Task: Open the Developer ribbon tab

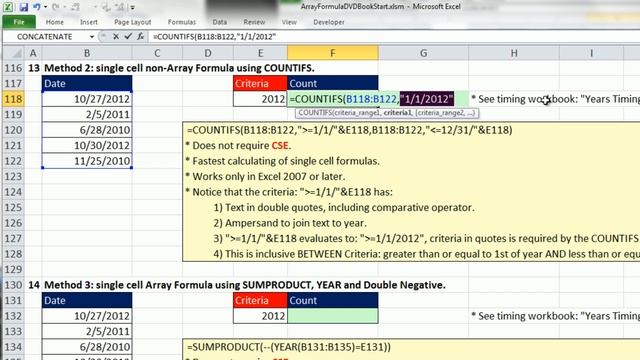Action: point(329,22)
